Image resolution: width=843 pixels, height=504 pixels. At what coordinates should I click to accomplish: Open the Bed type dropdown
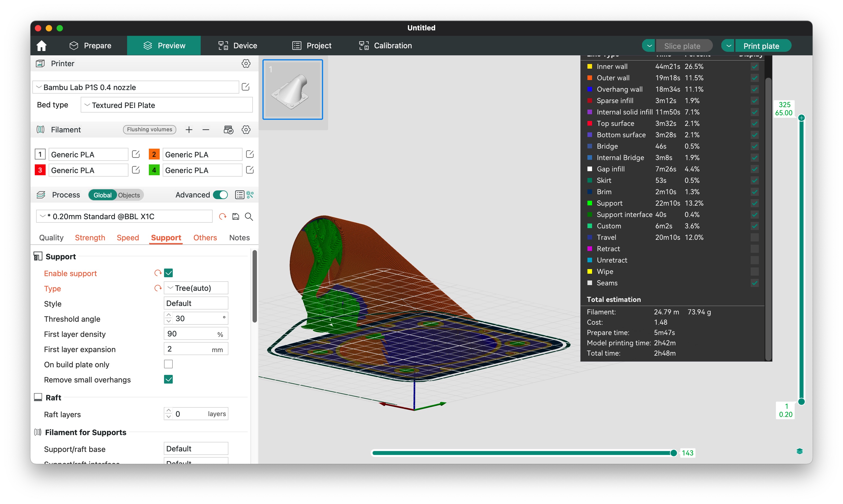point(166,105)
